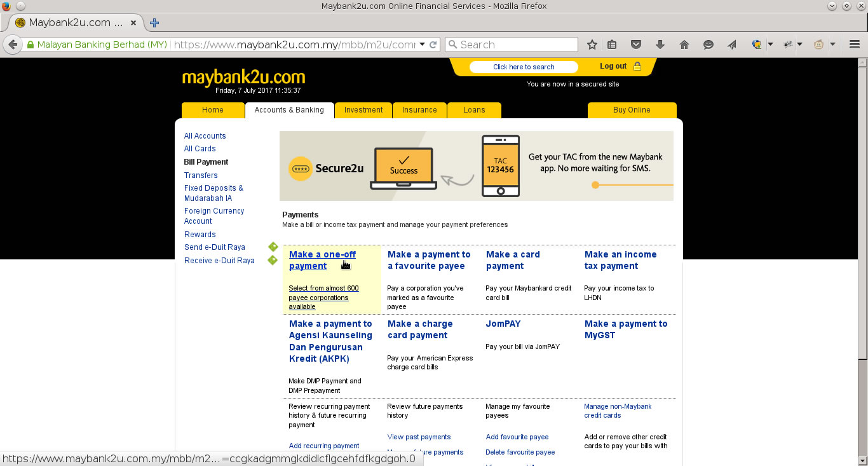
Task: Click View past payments link
Action: click(419, 437)
